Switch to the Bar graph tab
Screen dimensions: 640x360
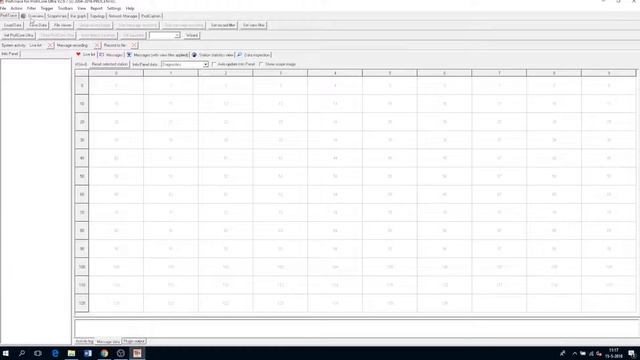coord(78,16)
